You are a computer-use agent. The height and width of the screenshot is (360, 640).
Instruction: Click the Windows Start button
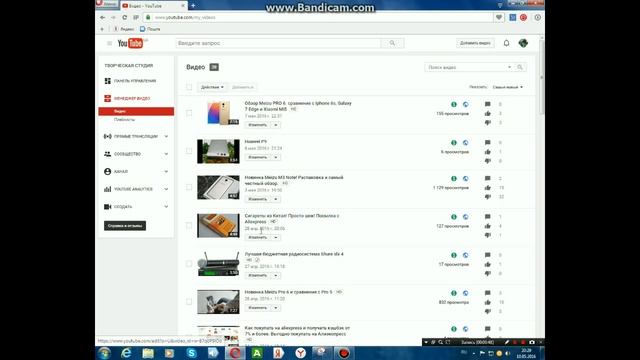click(x=104, y=353)
